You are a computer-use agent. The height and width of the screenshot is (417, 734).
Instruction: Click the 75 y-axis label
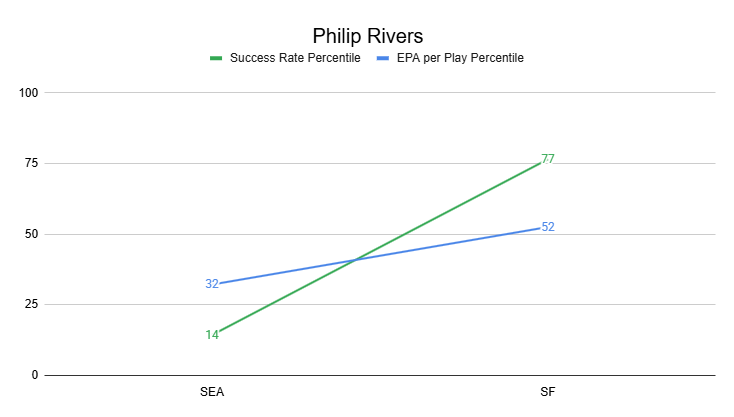click(x=31, y=164)
